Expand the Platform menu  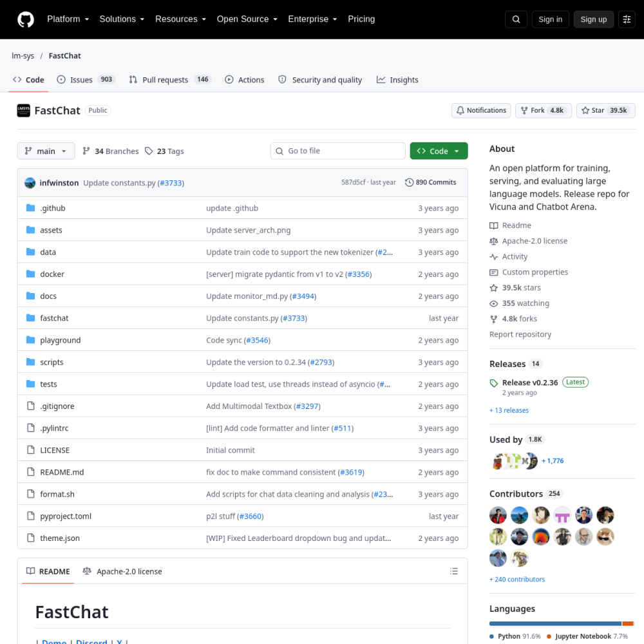68,19
